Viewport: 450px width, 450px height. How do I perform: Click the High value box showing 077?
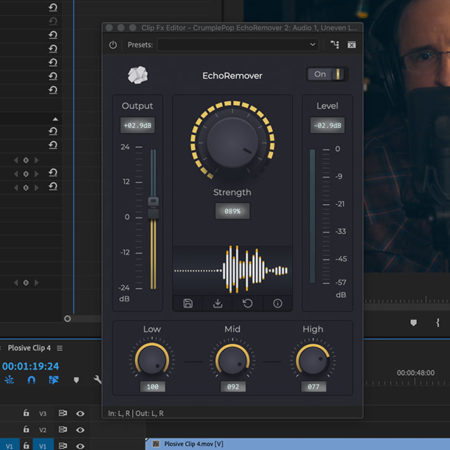(313, 387)
